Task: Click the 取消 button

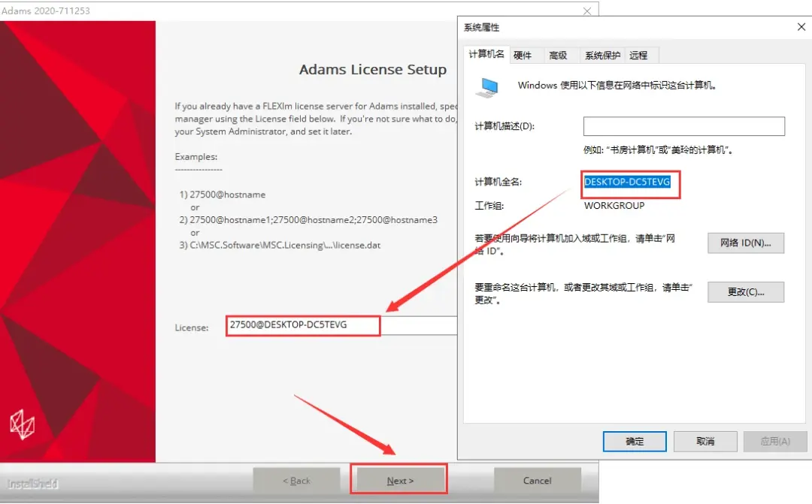Action: [705, 442]
